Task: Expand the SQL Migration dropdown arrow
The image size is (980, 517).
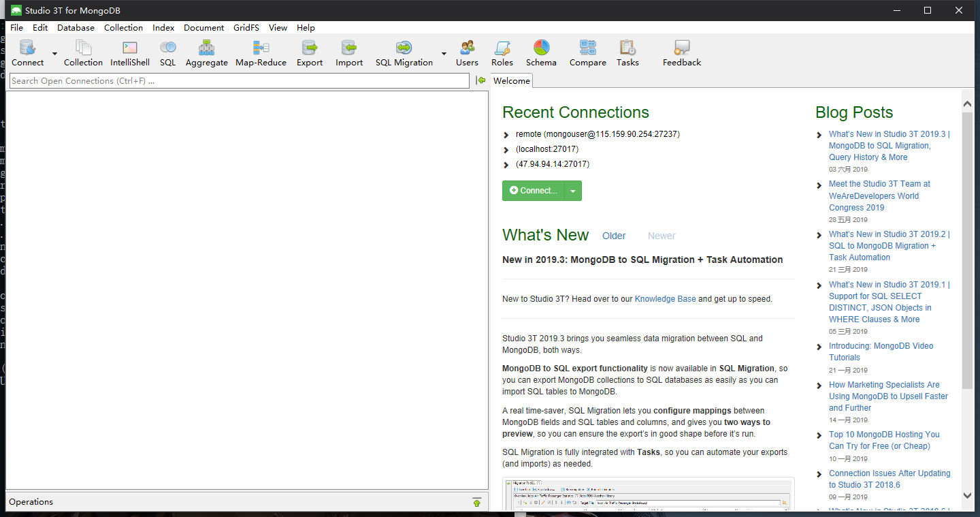Action: point(444,53)
